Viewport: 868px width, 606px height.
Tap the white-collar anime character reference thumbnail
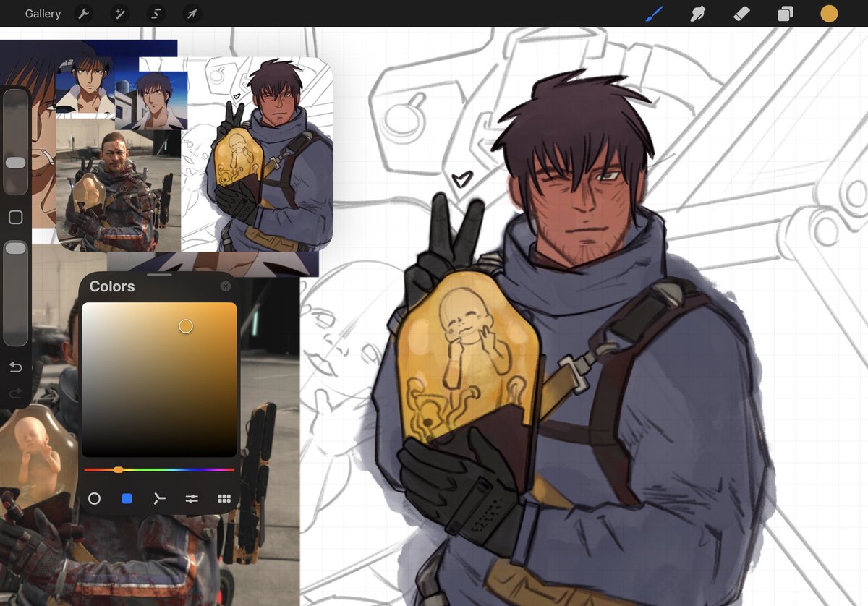click(x=85, y=86)
